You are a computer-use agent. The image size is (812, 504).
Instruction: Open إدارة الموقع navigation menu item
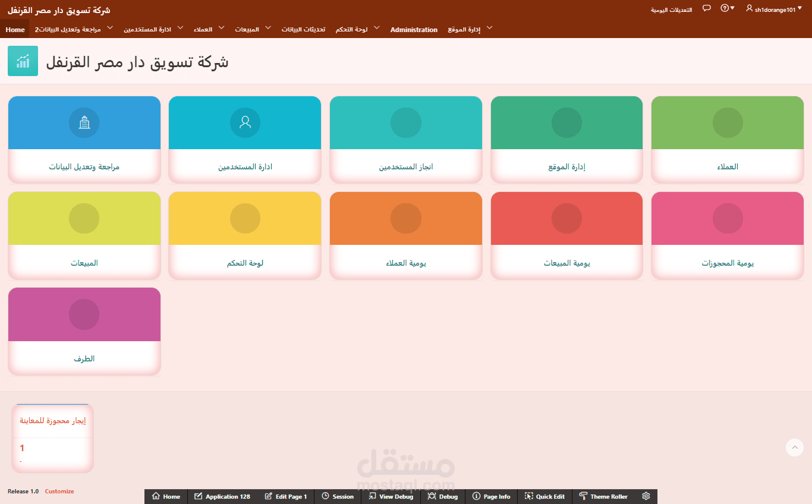pyautogui.click(x=464, y=29)
